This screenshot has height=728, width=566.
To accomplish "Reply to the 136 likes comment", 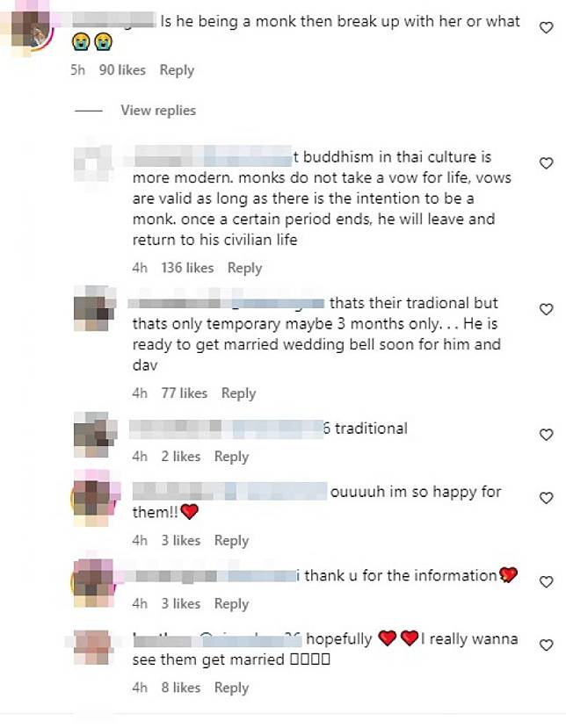I will coord(244,268).
